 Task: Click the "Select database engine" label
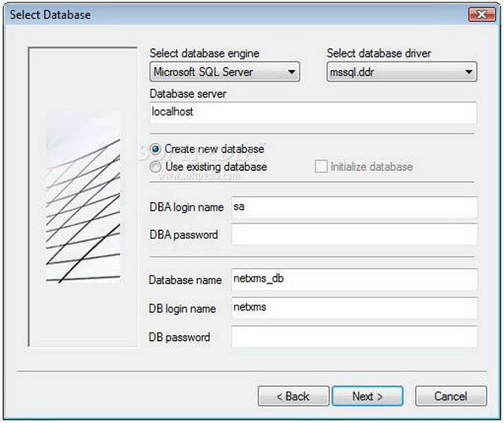(x=205, y=53)
